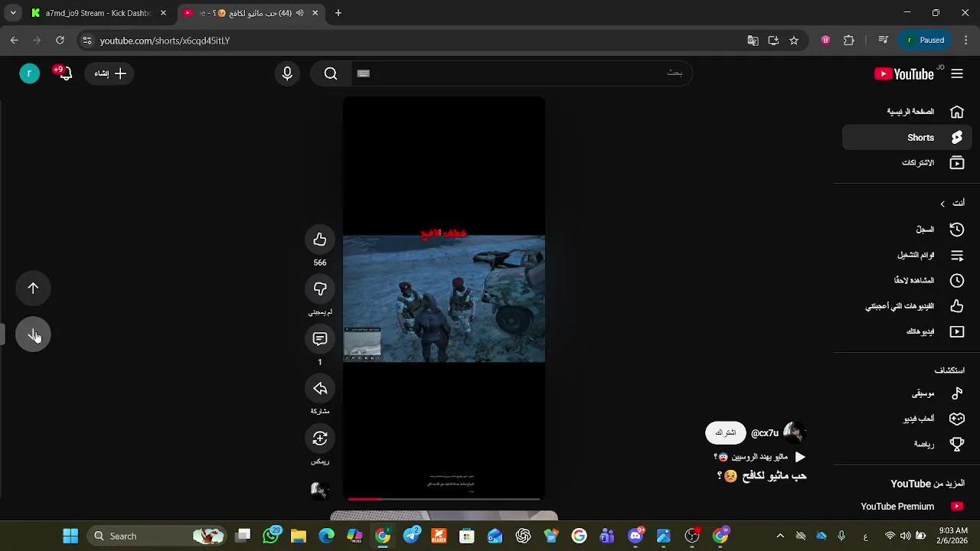Open the account avatar menu
Screen dimensions: 980x551
29,73
